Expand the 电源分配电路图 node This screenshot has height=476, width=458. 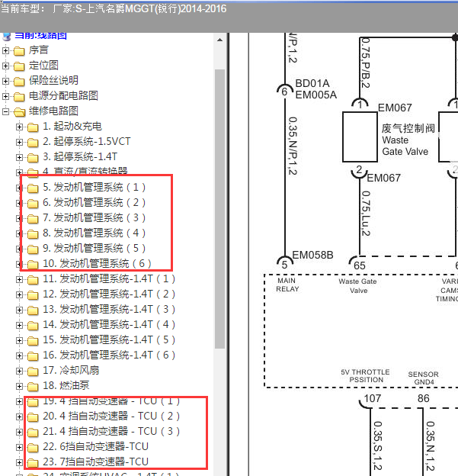click(x=5, y=96)
